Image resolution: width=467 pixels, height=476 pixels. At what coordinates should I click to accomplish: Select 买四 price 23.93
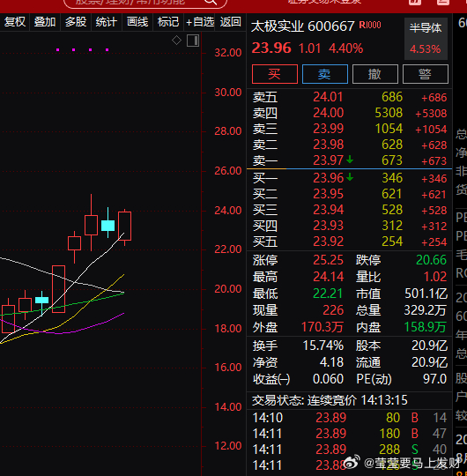[328, 226]
